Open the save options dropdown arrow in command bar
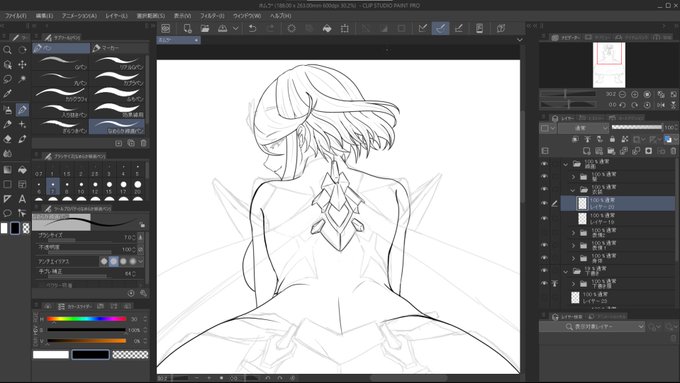Screen dimensions: 680x383 (235, 29)
